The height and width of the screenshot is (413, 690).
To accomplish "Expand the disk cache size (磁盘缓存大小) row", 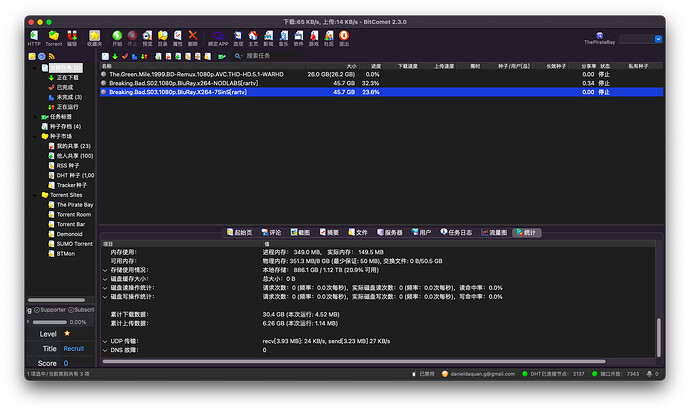I will [x=105, y=279].
